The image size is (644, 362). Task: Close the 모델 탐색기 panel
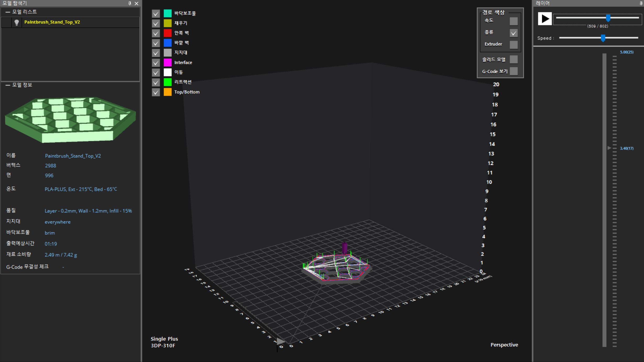click(136, 3)
